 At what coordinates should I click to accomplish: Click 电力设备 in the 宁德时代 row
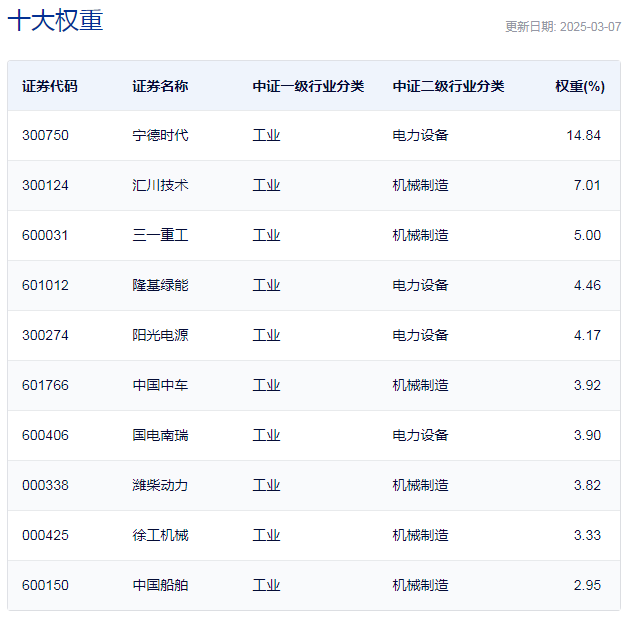(x=420, y=135)
